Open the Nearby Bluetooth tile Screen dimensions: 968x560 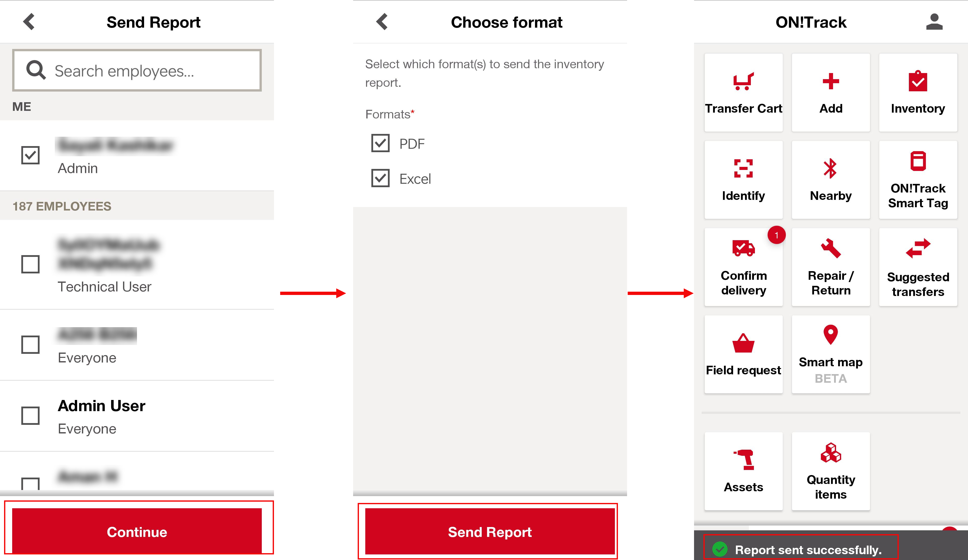[x=831, y=180]
